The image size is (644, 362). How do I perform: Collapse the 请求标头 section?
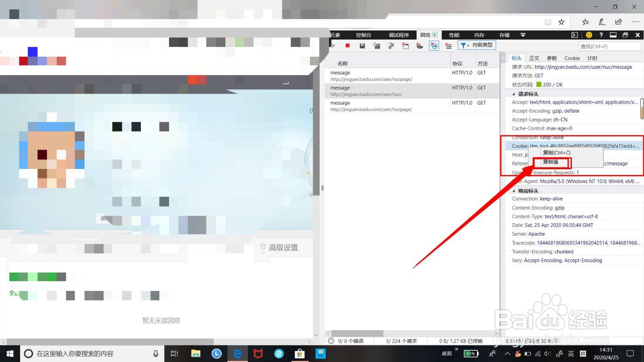click(x=514, y=94)
